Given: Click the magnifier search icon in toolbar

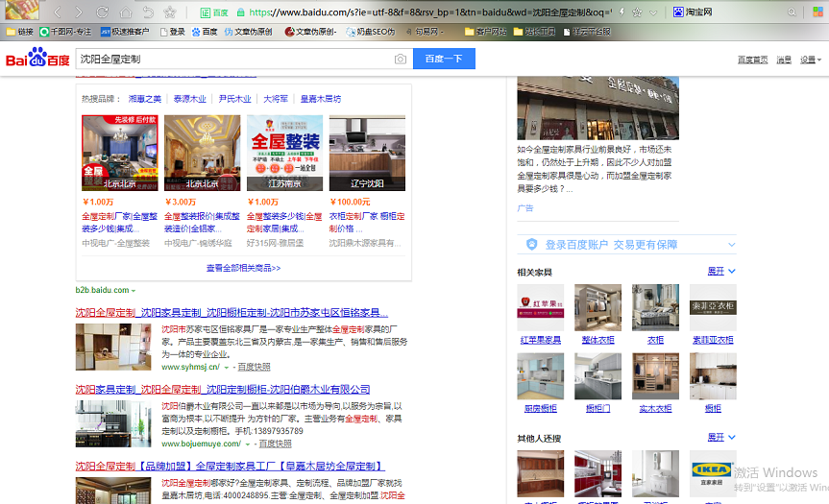Looking at the screenshot, I should [792, 12].
